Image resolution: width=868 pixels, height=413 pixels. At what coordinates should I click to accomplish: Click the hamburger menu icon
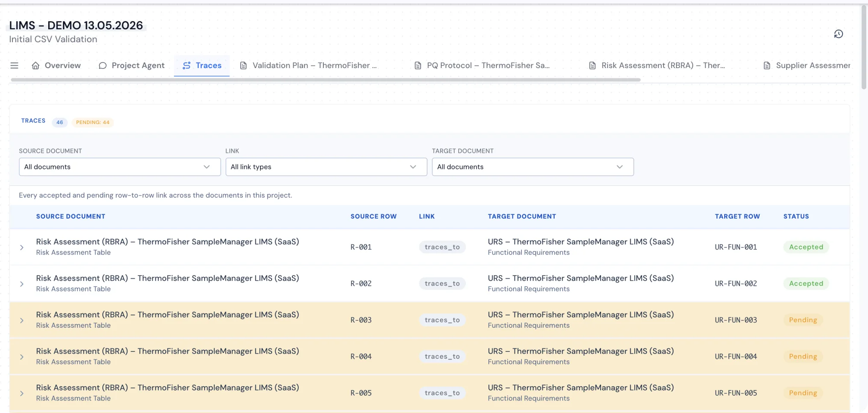[x=14, y=65]
